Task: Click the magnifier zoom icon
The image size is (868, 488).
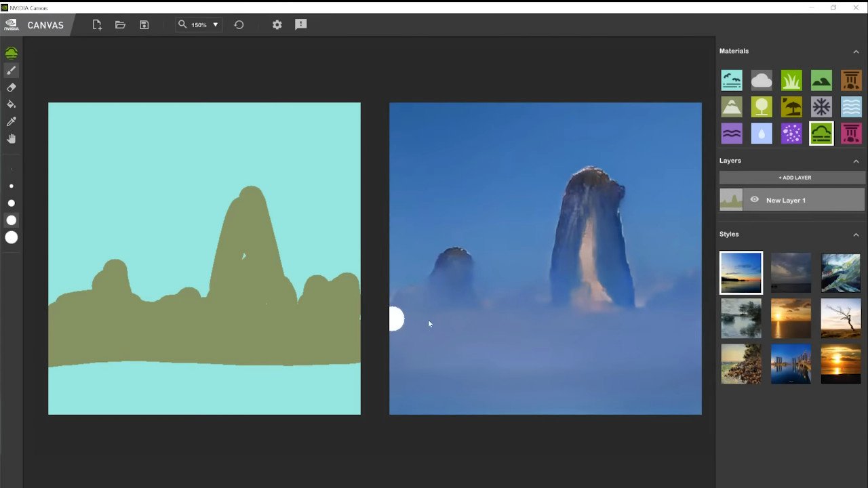Action: [x=182, y=24]
